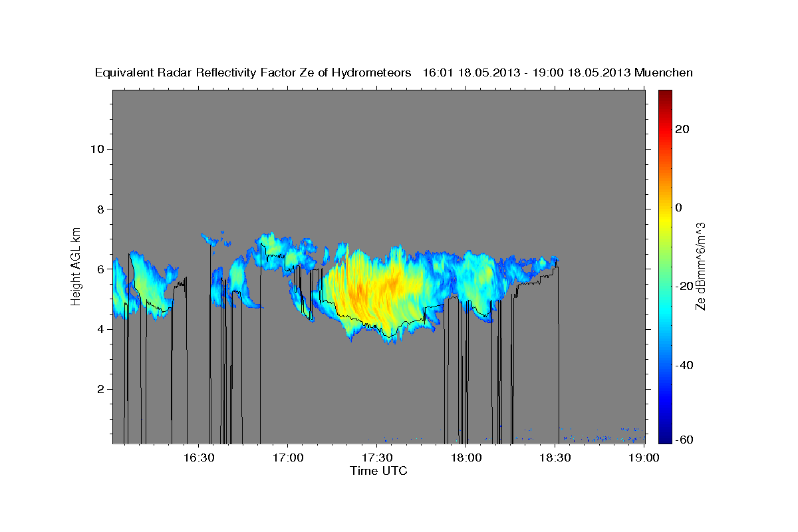This screenshot has height=532, width=798.
Task: Click the '18:00' time tick label
Action: tap(466, 458)
